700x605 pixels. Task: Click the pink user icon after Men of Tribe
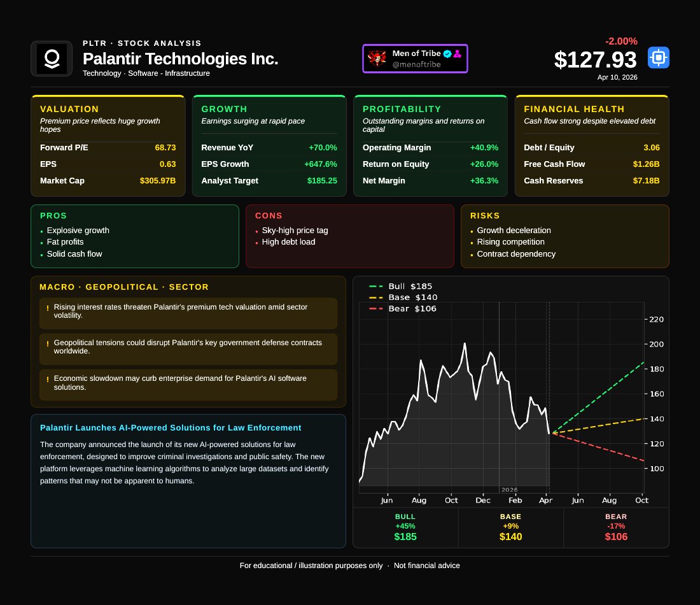point(457,53)
